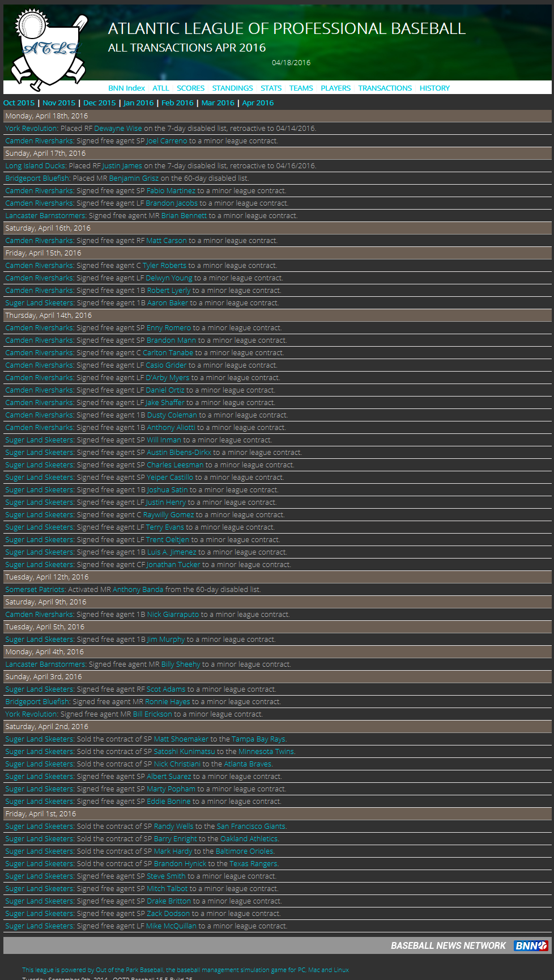
Task: Click the Long Island Ducks team link
Action: (36, 166)
